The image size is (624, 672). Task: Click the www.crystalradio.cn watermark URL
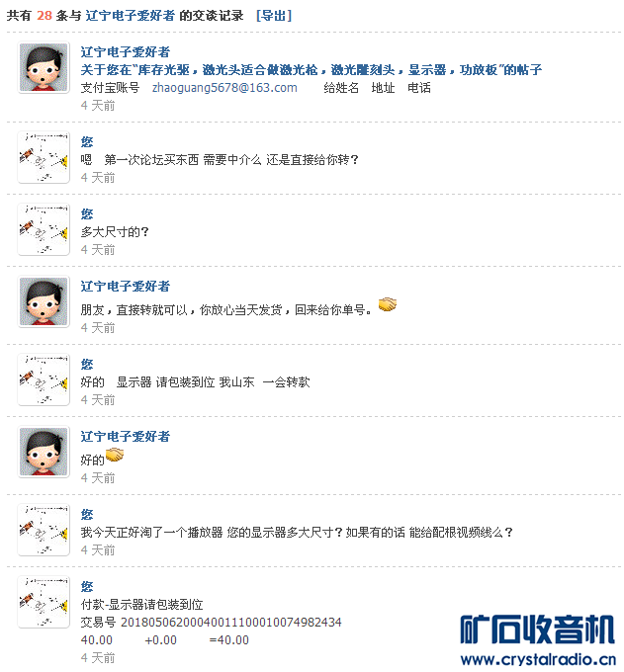538,659
